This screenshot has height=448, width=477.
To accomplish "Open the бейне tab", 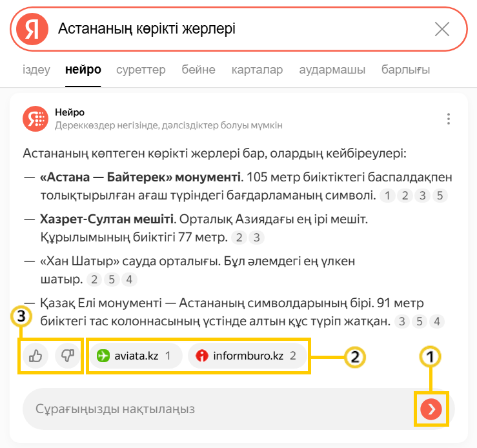I will (x=198, y=70).
